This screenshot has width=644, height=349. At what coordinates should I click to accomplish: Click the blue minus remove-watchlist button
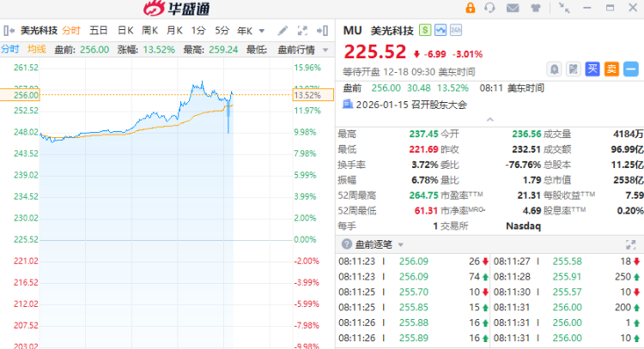(631, 69)
